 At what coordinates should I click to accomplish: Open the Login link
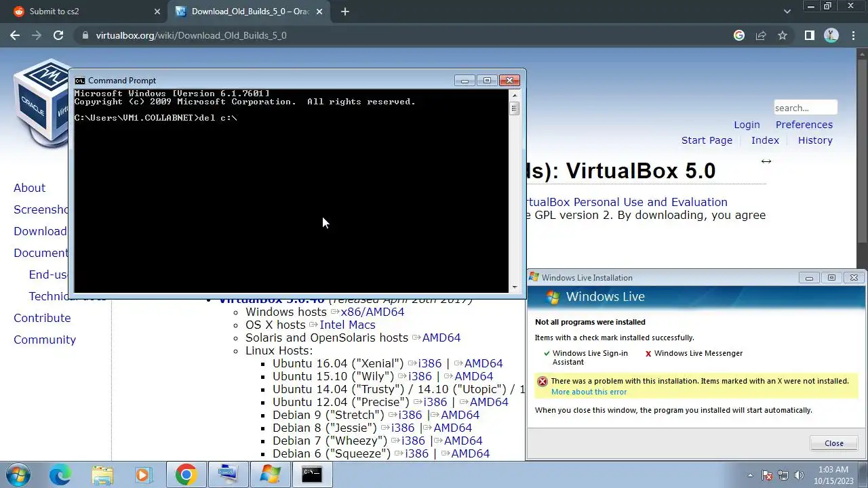747,125
